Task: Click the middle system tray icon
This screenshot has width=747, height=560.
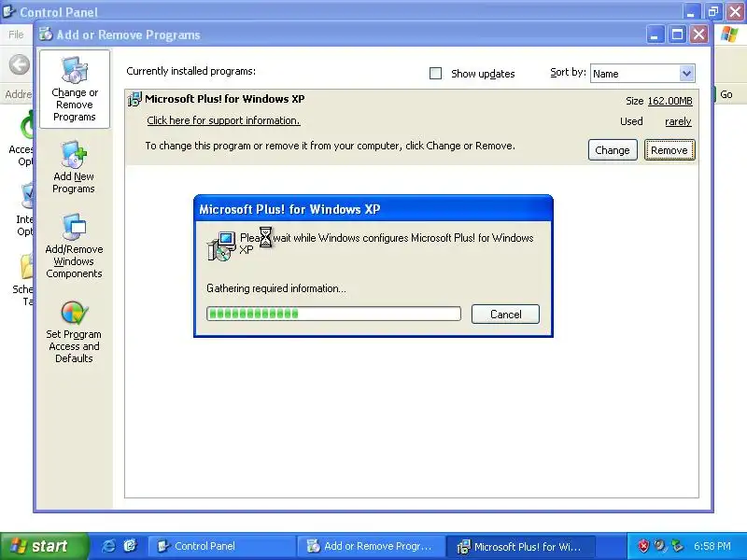Action: coord(660,546)
